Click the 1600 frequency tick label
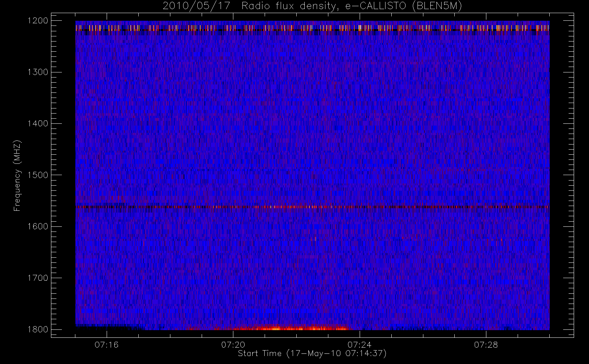This screenshot has height=364, width=589. (x=38, y=226)
